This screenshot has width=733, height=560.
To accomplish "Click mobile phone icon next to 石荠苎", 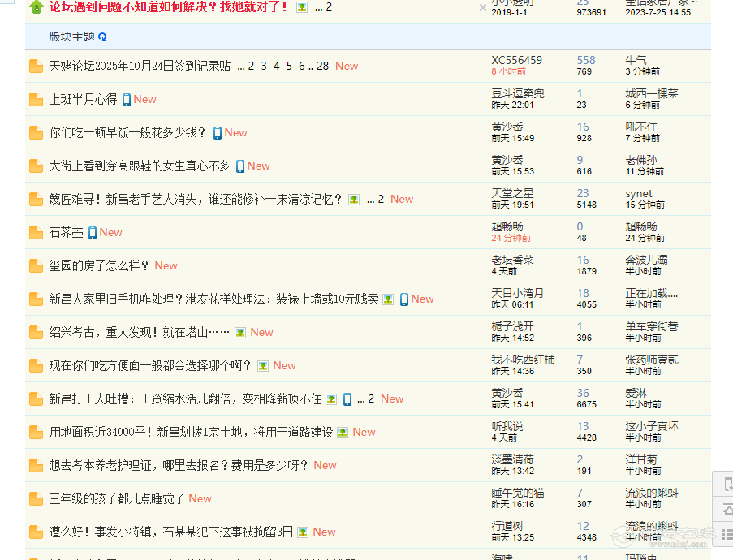I will pos(93,233).
